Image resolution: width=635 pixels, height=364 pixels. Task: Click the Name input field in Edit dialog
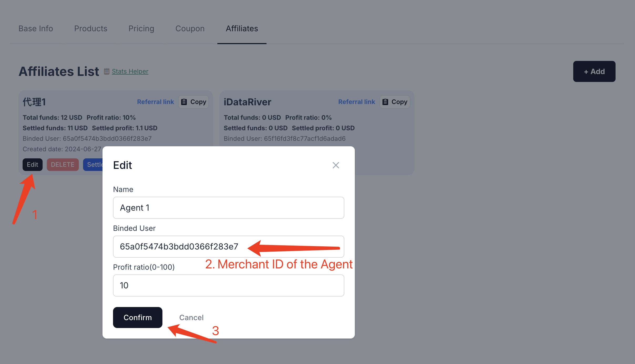(228, 207)
